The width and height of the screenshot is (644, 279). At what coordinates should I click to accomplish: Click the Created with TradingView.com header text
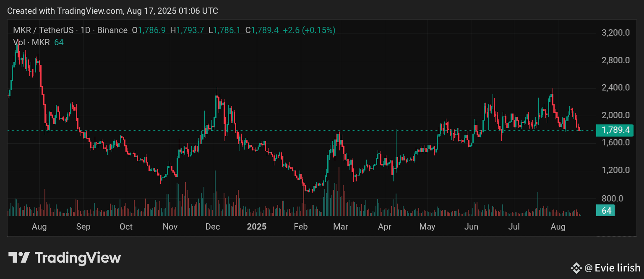112,11
